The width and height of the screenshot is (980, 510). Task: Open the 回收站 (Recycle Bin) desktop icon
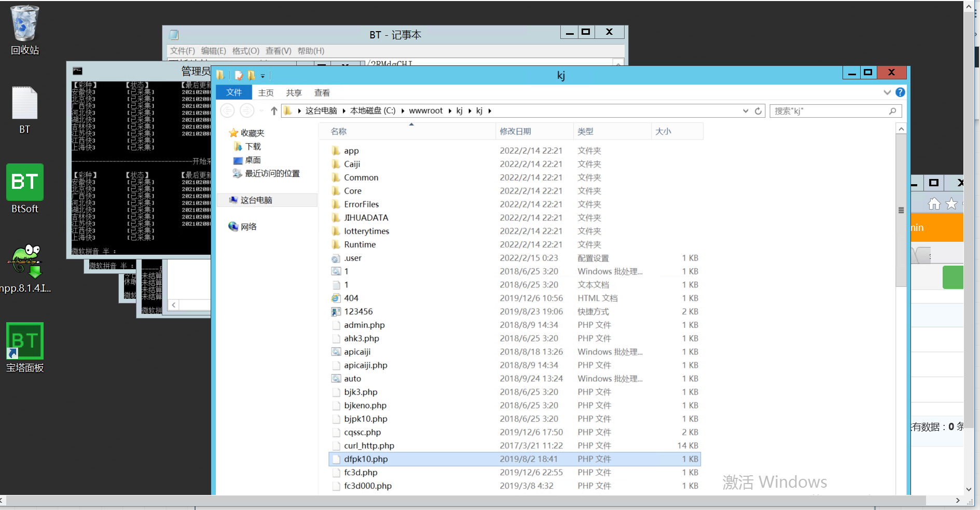[x=24, y=23]
